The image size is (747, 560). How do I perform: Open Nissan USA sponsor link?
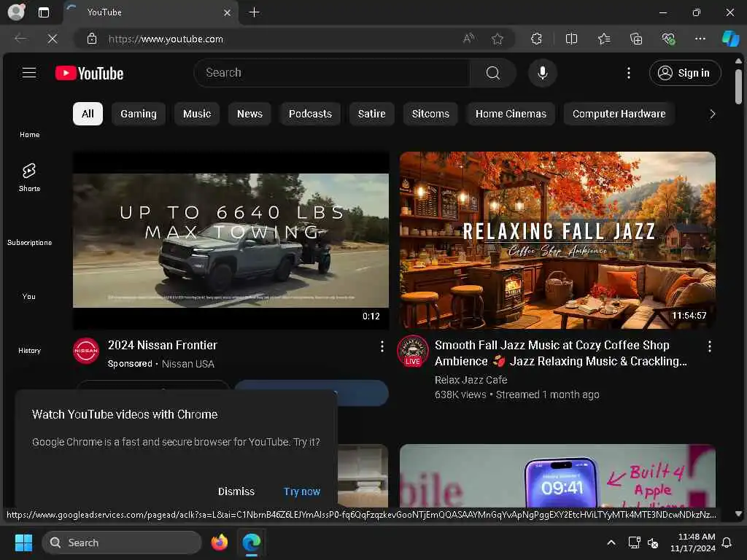187,364
